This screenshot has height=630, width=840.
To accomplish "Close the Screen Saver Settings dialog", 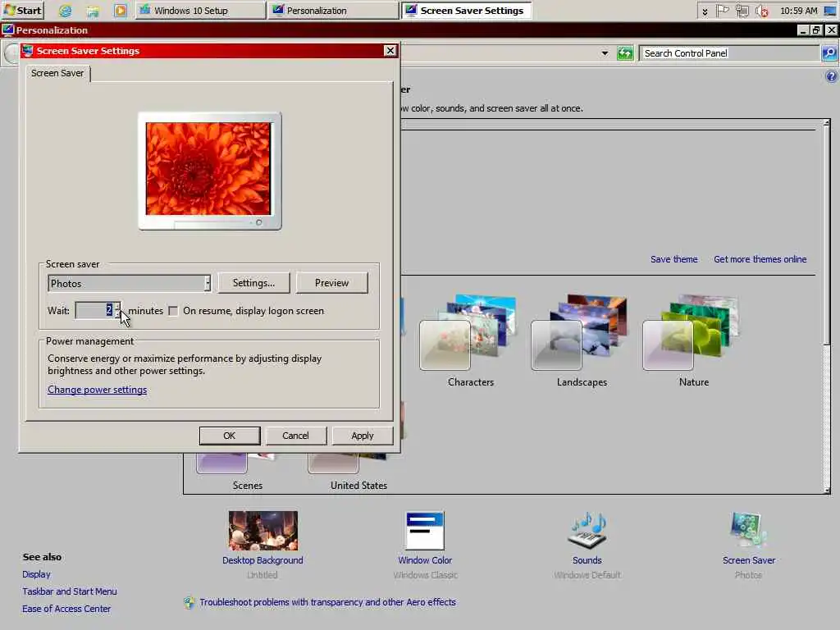I will (390, 50).
